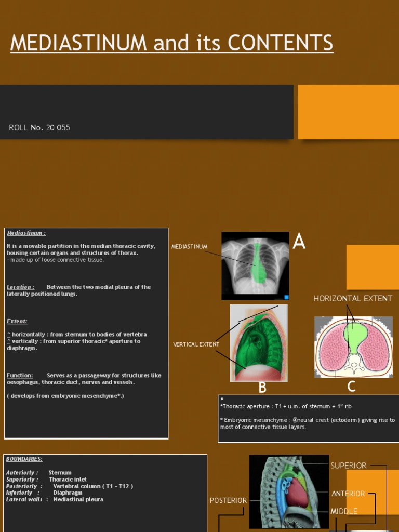Click the letter 'B' label

tap(262, 388)
